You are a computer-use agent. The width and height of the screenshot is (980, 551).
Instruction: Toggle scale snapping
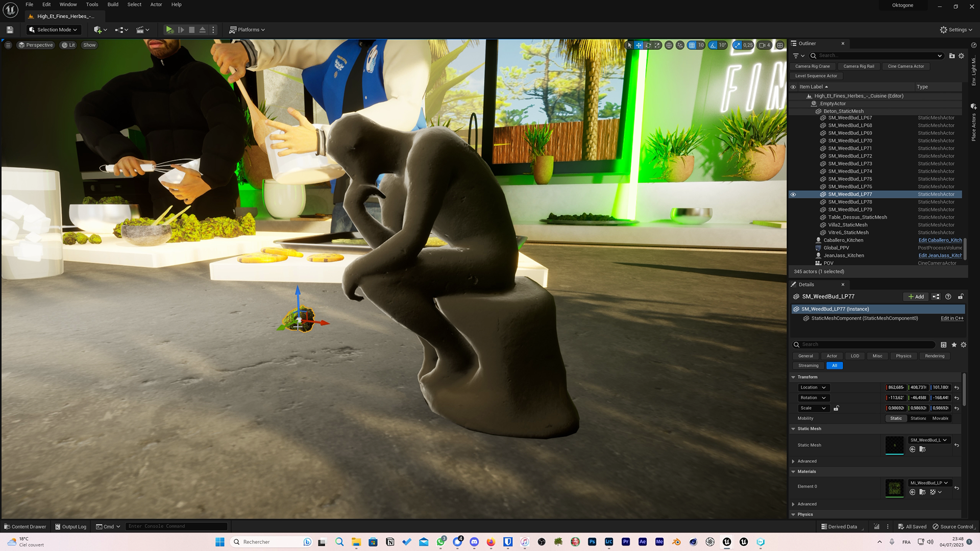(737, 45)
